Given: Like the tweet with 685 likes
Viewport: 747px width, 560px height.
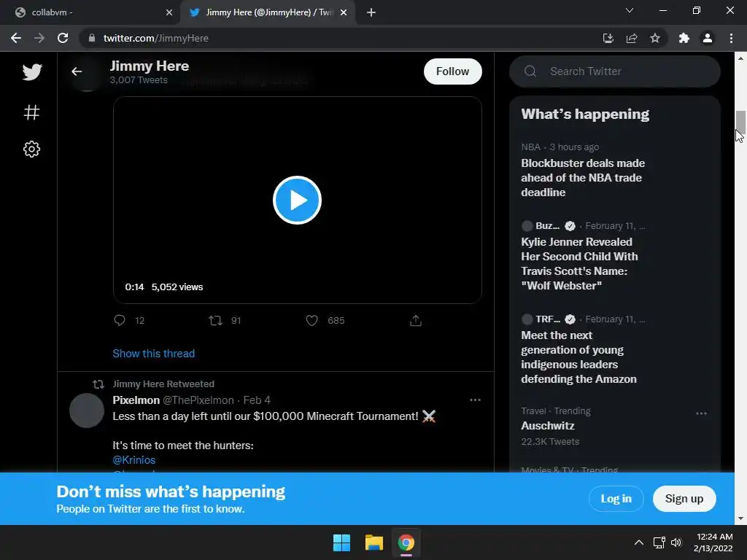Looking at the screenshot, I should [311, 321].
